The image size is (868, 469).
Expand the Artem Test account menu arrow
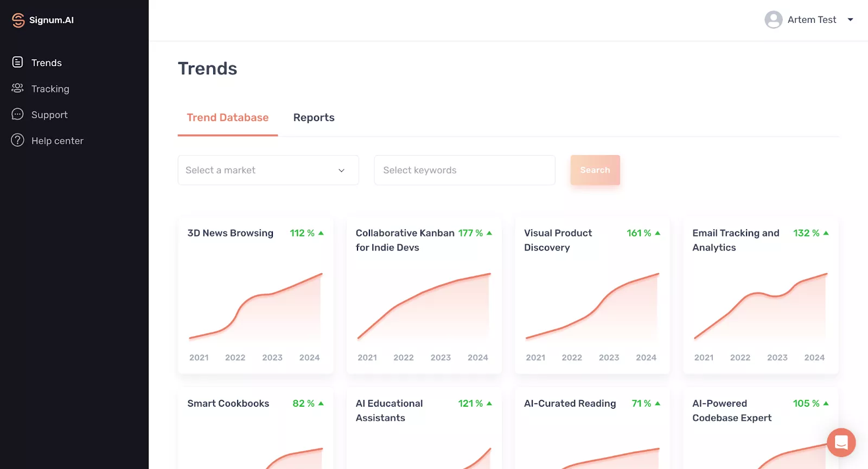click(x=851, y=20)
